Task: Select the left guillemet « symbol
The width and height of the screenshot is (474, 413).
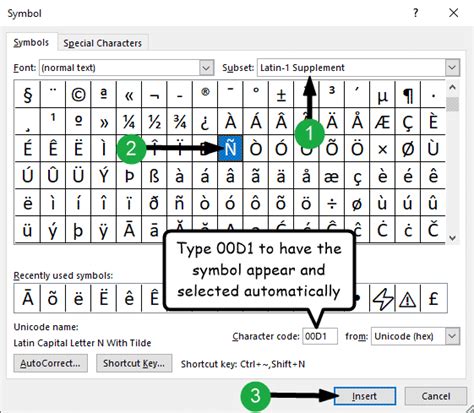Action: (129, 95)
